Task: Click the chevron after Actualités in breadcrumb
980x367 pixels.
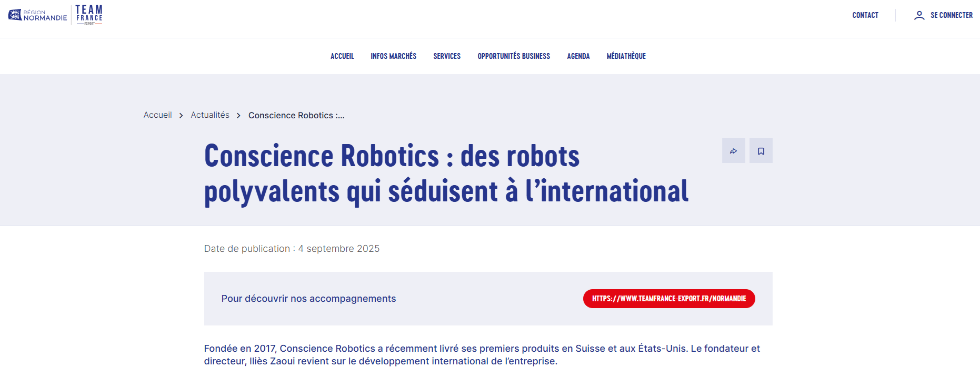Action: 238,115
